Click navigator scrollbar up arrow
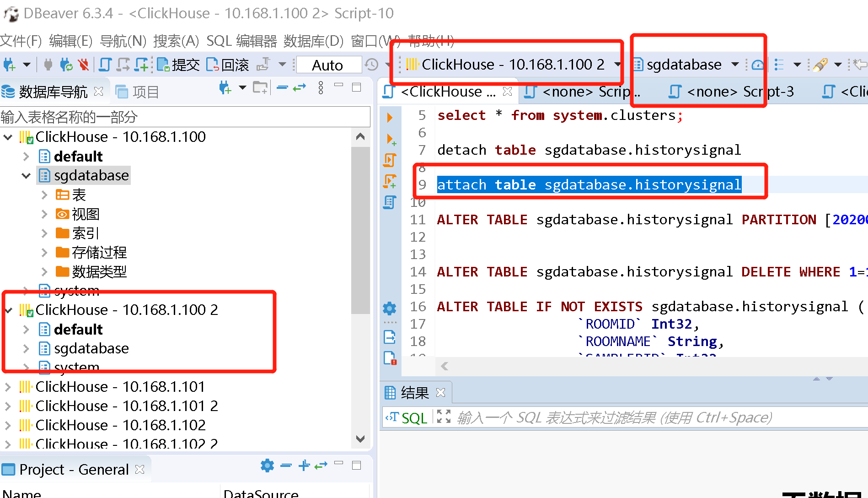The height and width of the screenshot is (498, 868). 360,137
